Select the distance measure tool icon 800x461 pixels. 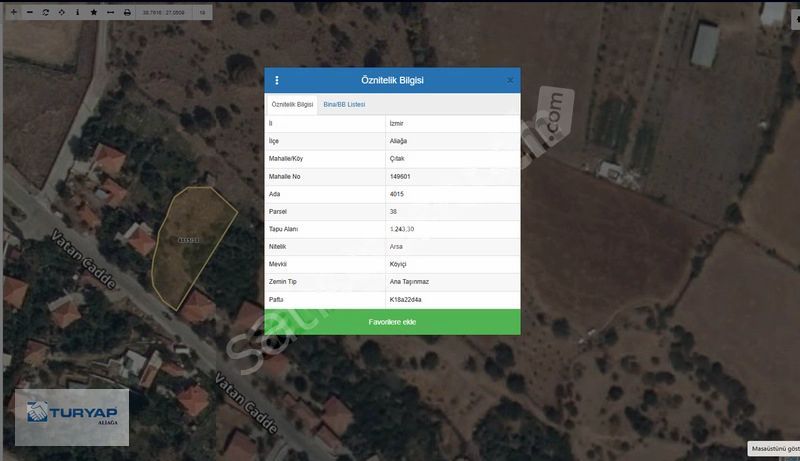pos(110,12)
